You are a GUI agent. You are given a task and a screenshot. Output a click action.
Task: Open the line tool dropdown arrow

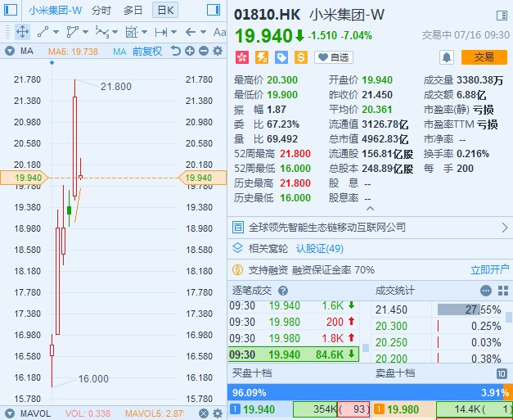click(x=56, y=32)
